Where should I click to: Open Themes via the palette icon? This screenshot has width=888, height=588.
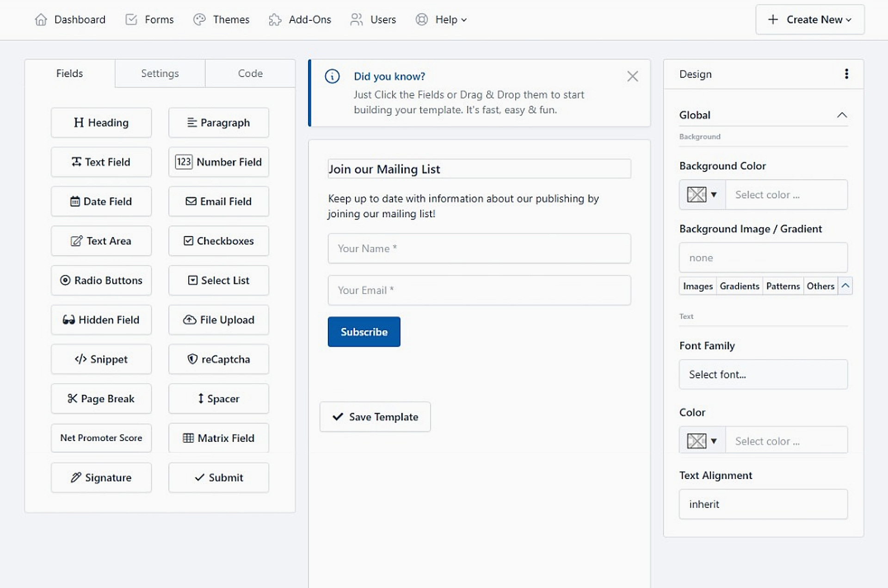pyautogui.click(x=199, y=19)
